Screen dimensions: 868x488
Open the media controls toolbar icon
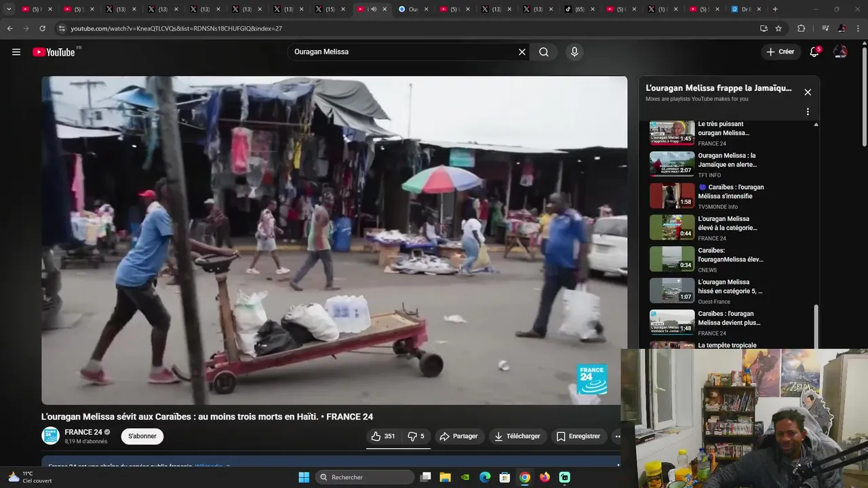coord(825,28)
